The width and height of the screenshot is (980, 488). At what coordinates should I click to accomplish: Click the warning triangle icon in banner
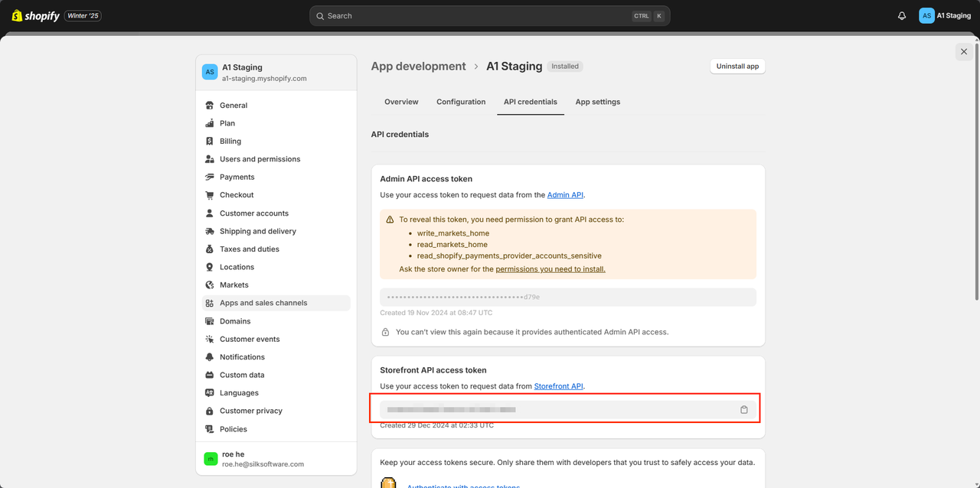point(390,220)
